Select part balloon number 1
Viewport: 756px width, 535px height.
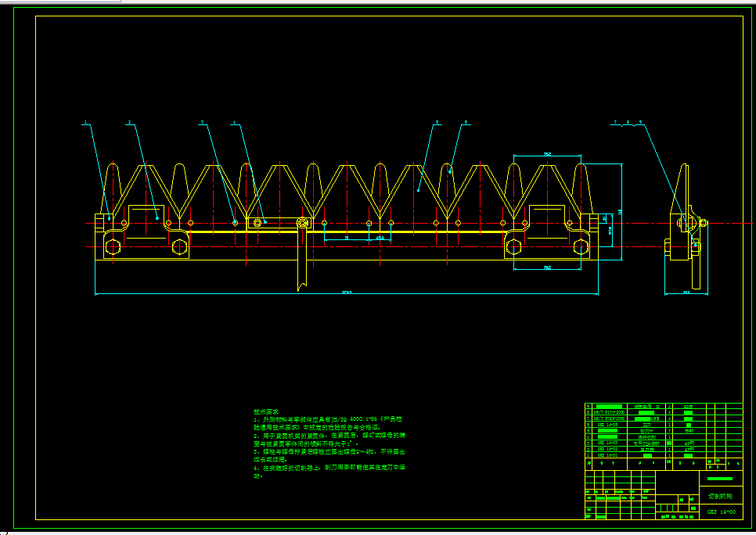[86, 123]
